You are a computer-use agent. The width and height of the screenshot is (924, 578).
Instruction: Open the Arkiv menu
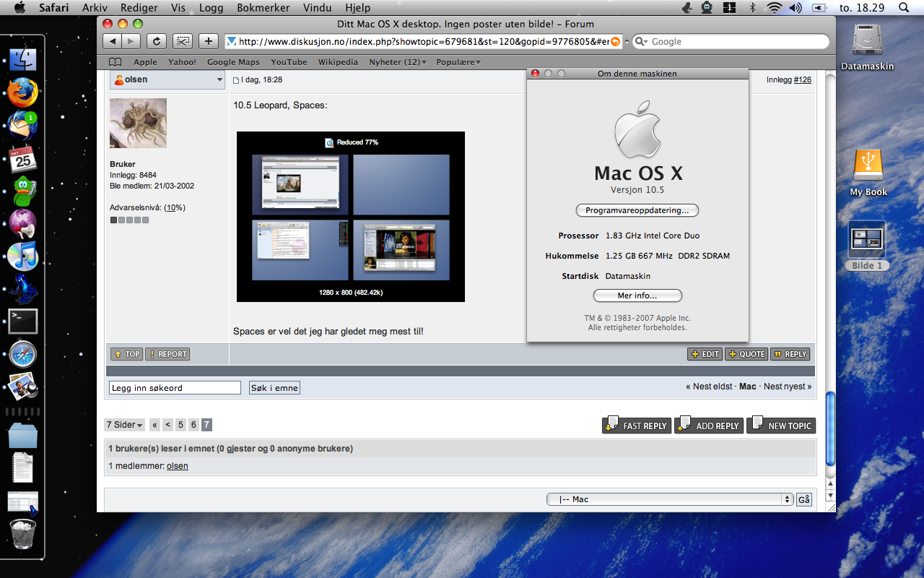95,8
